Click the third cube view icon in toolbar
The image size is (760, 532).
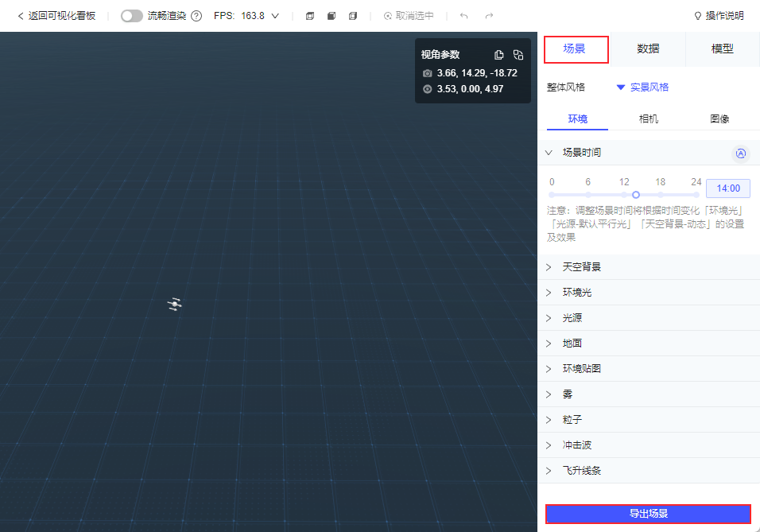[353, 16]
